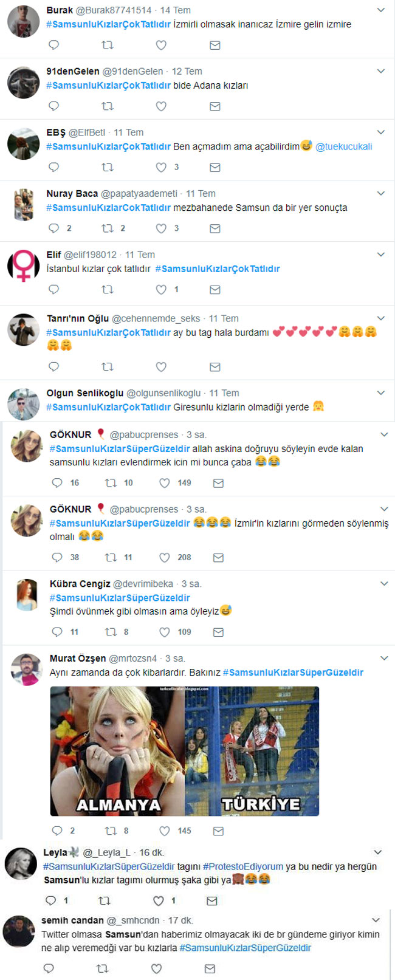Click the #ProtestoEdiyorum hashtag
This screenshot has width=395, height=980.
pos(243,866)
